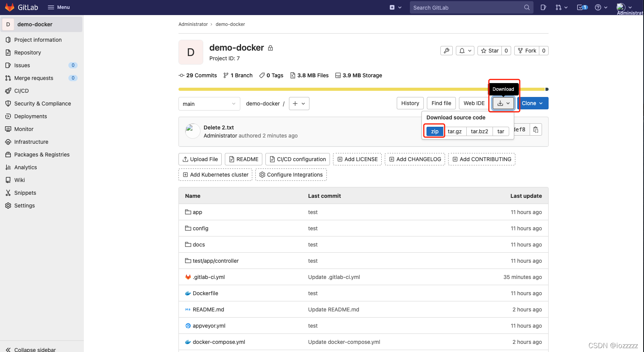Download source code as tar
The width and height of the screenshot is (644, 352).
(x=501, y=131)
